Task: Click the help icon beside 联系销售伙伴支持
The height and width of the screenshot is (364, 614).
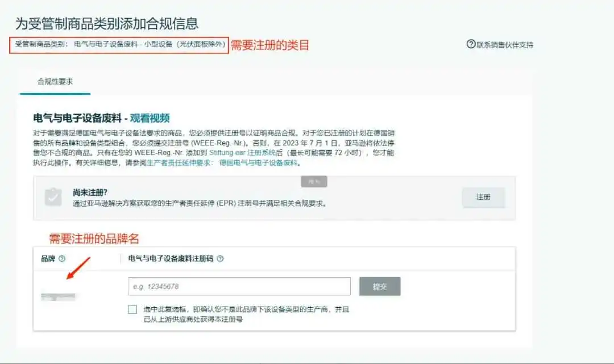Action: pos(471,44)
